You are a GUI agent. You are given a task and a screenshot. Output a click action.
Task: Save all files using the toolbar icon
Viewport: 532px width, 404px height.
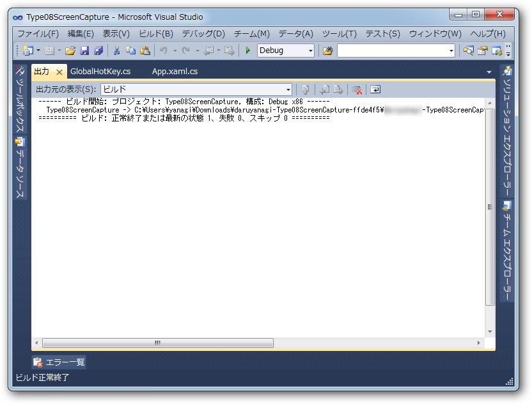point(97,50)
